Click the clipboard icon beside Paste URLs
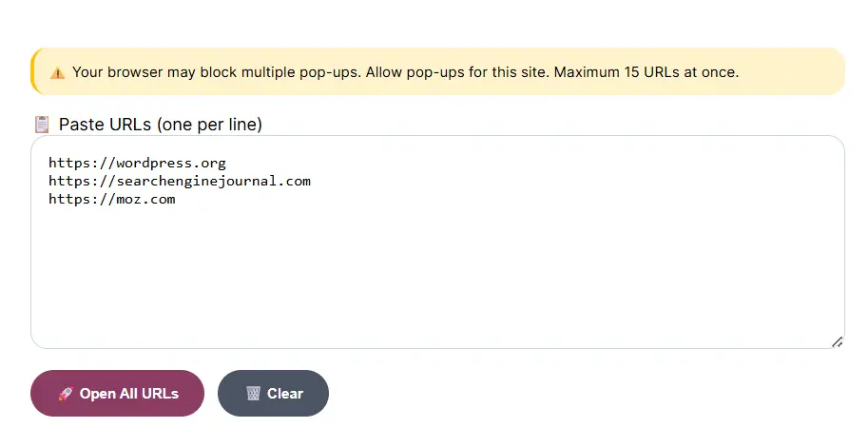 coord(42,125)
